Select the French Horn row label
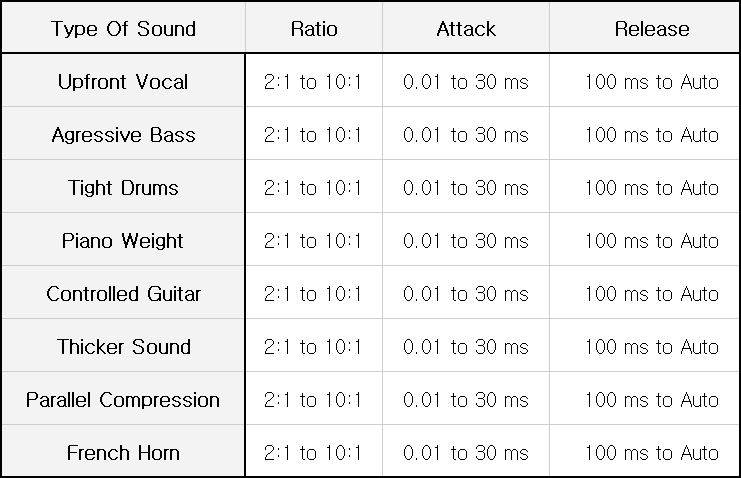This screenshot has height=478, width=741. [x=123, y=452]
